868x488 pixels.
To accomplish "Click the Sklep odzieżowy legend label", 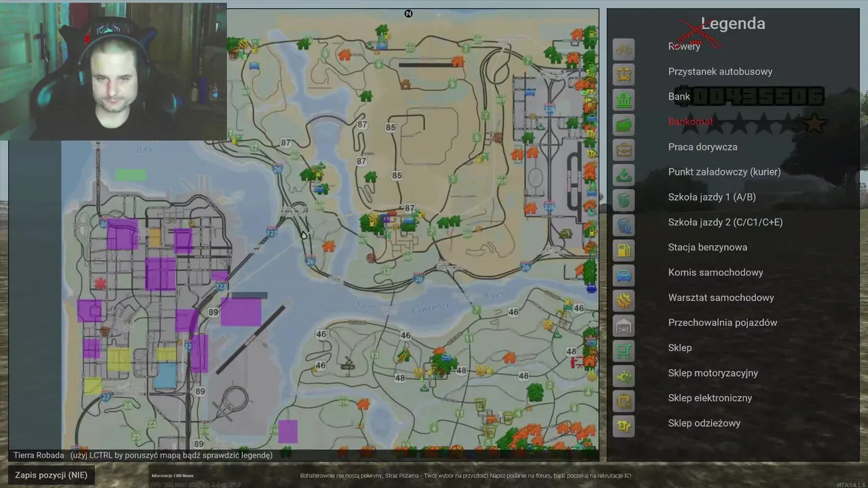I will pos(704,422).
